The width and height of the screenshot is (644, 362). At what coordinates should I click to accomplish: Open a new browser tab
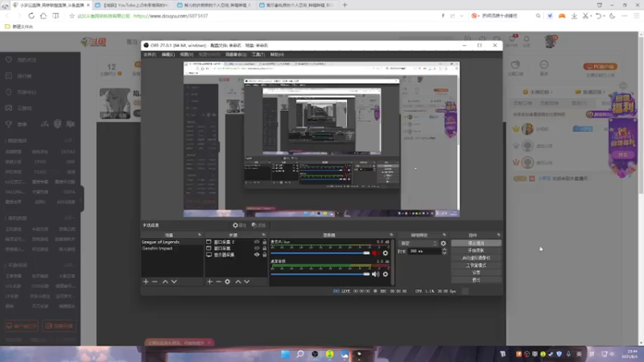click(345, 5)
